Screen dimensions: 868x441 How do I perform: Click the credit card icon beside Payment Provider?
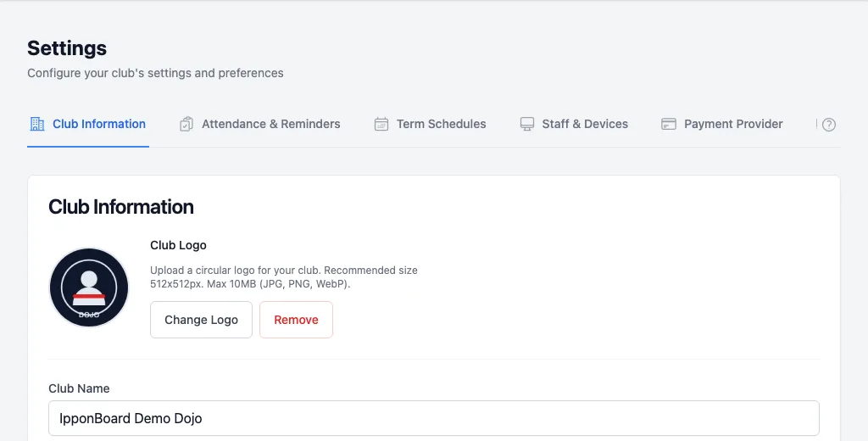(x=669, y=124)
